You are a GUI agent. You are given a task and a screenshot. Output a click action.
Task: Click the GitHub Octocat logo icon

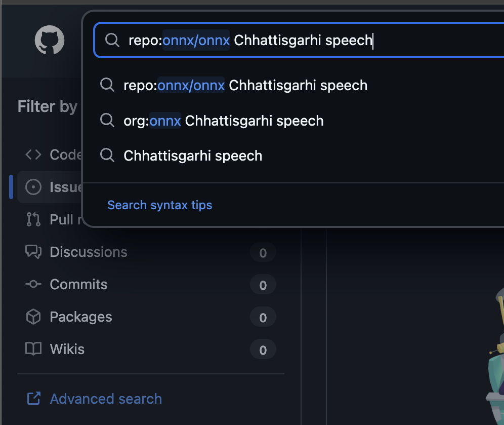[50, 41]
